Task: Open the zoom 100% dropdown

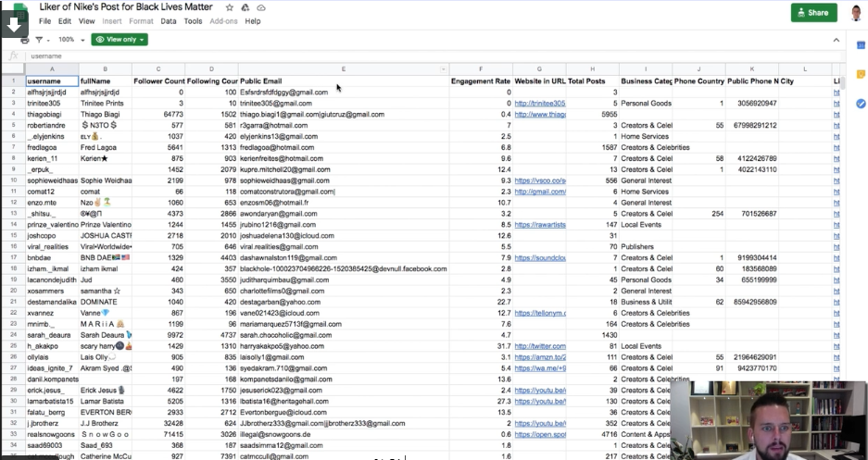Action: pyautogui.click(x=71, y=40)
